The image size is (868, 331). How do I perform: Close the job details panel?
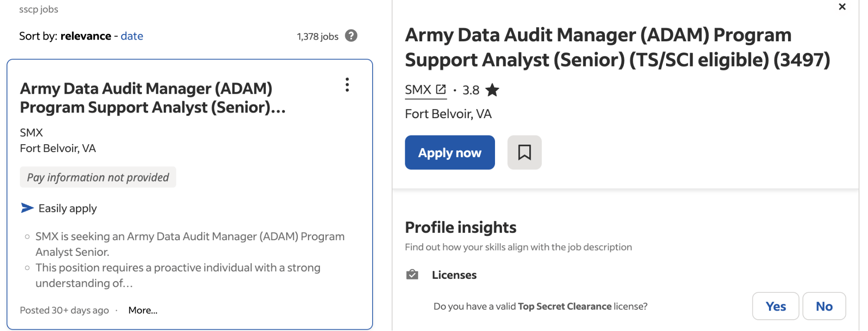[842, 7]
